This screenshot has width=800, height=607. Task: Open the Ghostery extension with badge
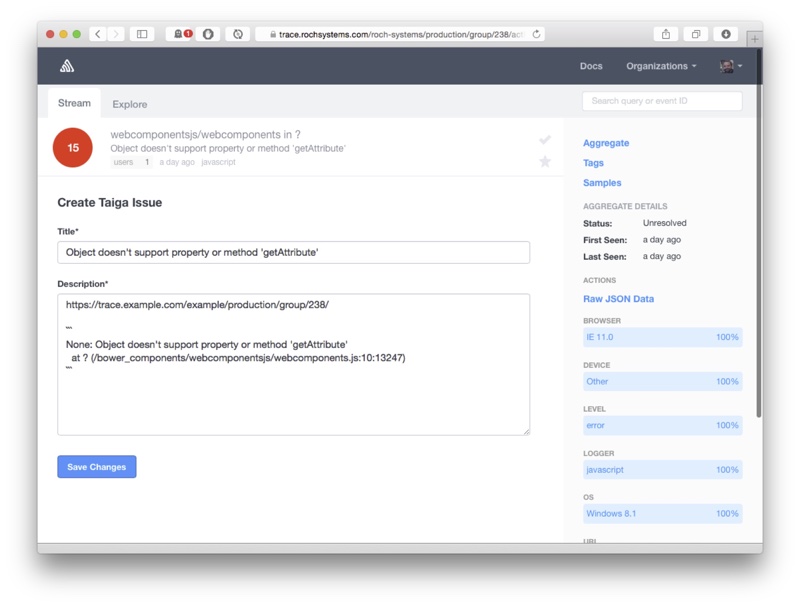pyautogui.click(x=179, y=34)
